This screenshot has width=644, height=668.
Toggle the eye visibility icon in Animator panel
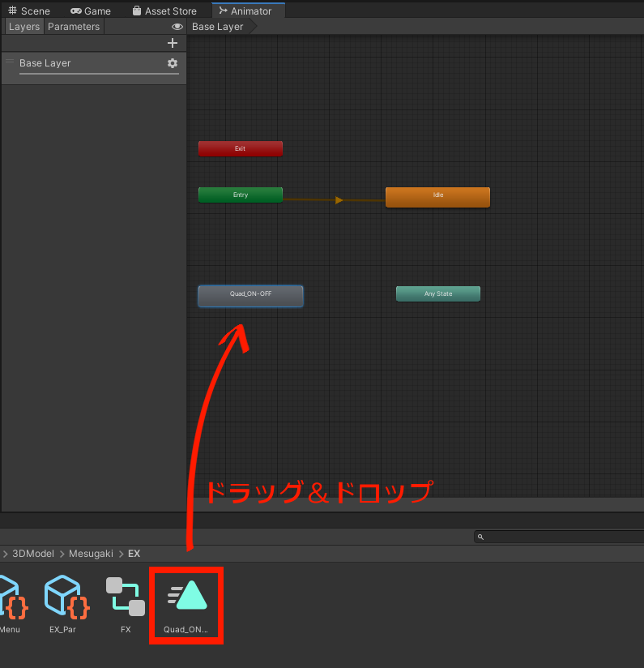[x=177, y=27]
